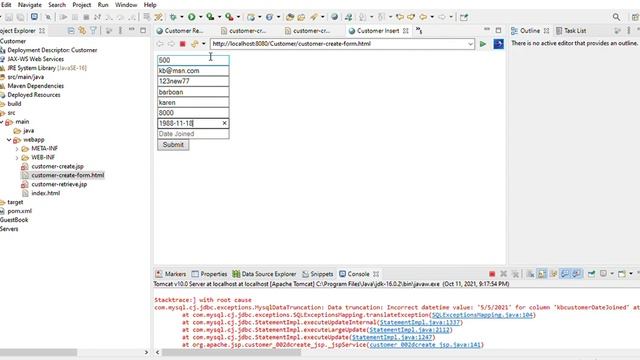Click the Search magnifier icon in toolbar
The height and width of the screenshot is (360, 640).
click(616, 17)
